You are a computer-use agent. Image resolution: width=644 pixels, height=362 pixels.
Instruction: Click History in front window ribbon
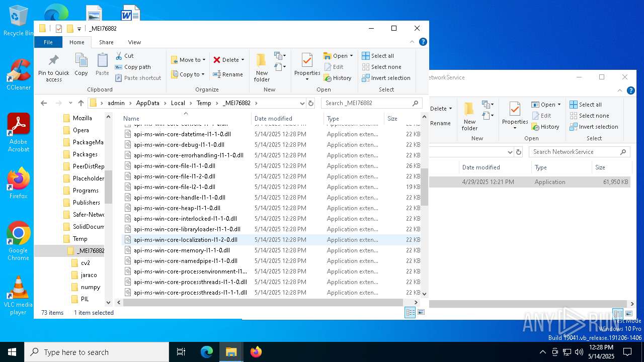(337, 78)
